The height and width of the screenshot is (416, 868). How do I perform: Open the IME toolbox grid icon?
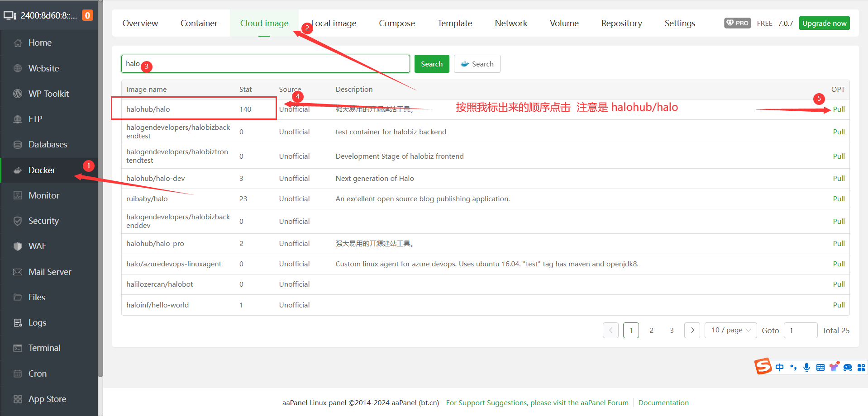pos(861,367)
